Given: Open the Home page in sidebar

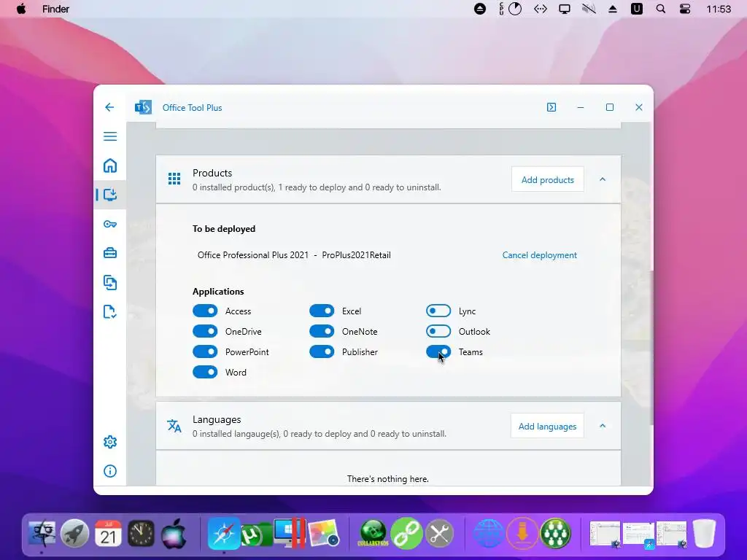Looking at the screenshot, I should pos(110,166).
